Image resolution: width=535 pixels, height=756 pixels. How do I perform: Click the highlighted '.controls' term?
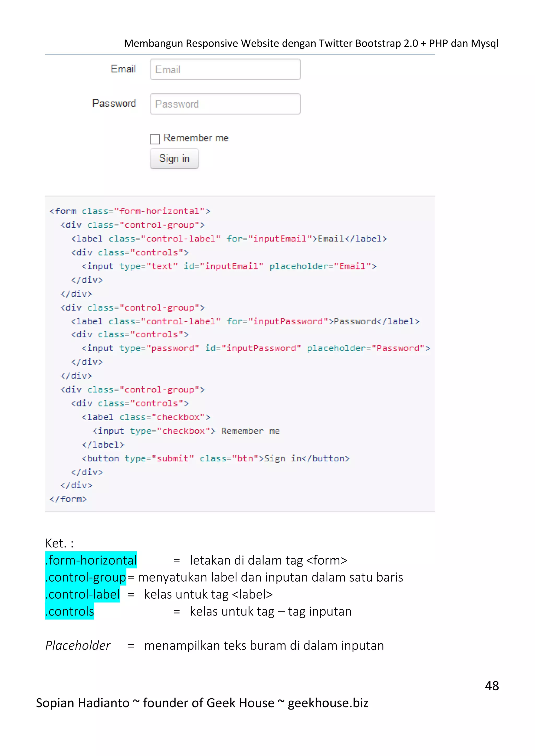69,611
